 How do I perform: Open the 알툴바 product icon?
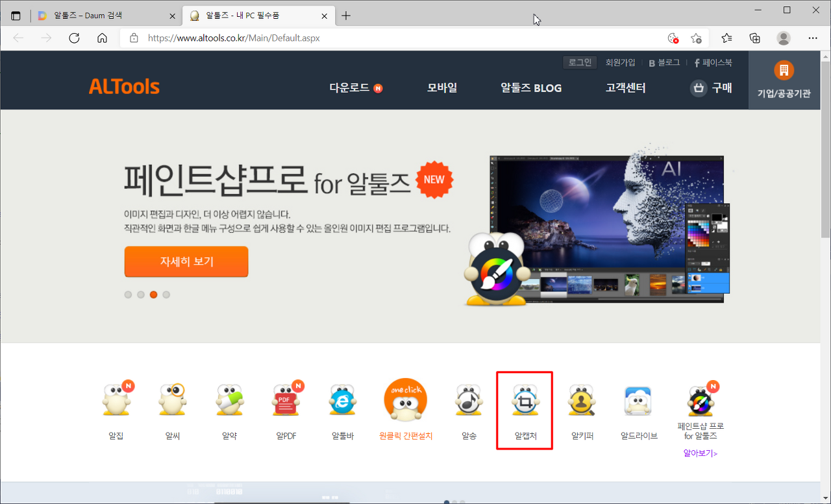point(343,401)
